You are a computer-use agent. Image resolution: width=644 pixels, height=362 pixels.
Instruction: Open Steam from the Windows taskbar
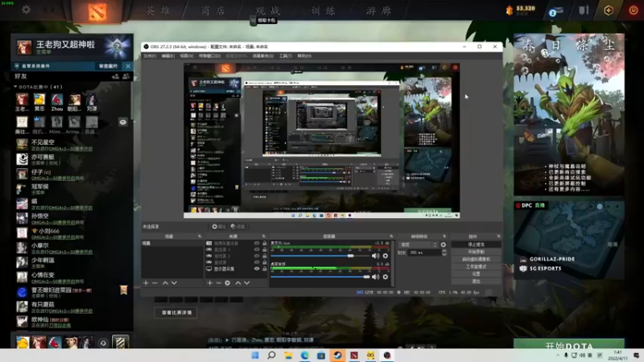337,355
